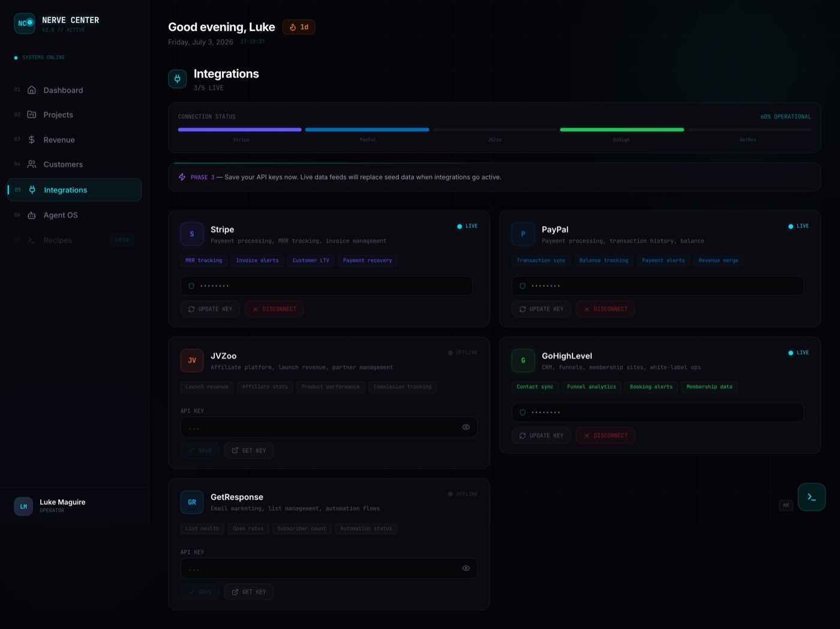
Task: Click the Revenue merge tag on PayPal
Action: click(x=718, y=260)
